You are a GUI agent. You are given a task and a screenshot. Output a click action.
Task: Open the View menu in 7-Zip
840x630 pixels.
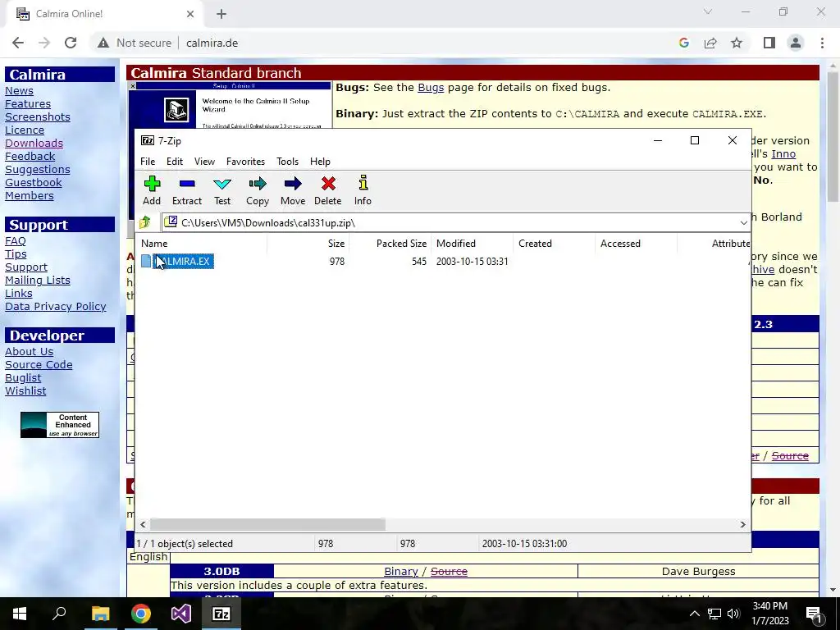204,162
